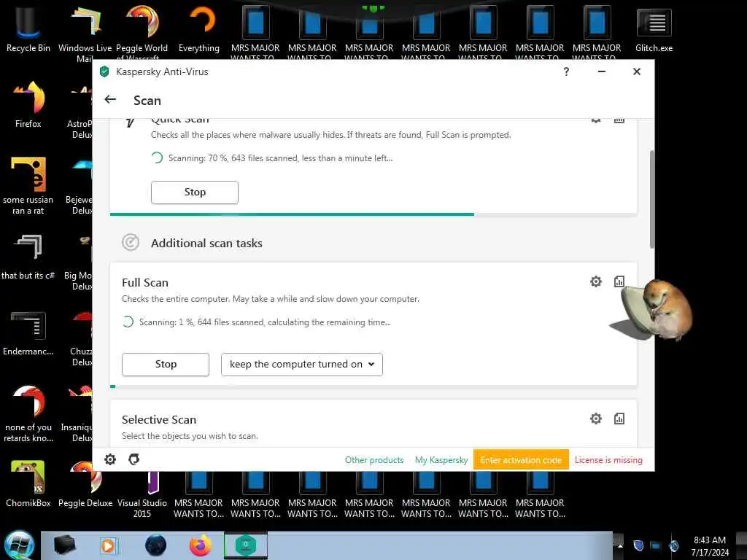The image size is (747, 560).
Task: Click the Kaspersky window vertical scrollbar
Action: tap(651, 199)
